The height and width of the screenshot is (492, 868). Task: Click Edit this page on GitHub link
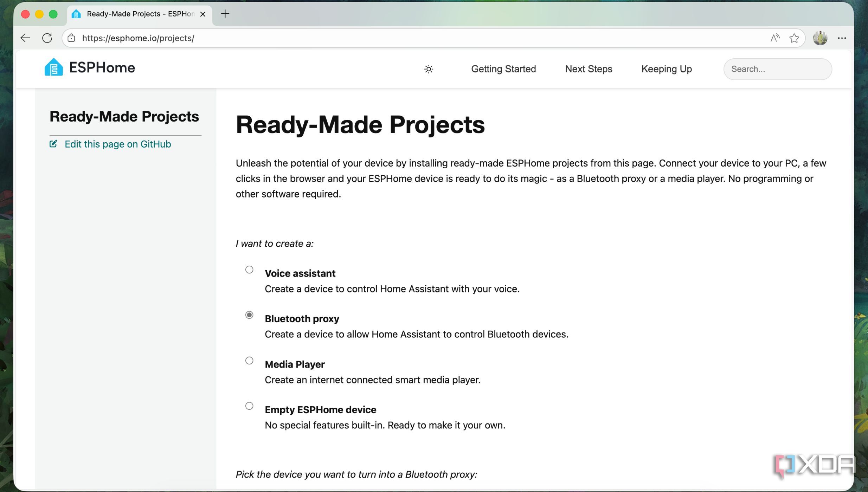coord(117,144)
